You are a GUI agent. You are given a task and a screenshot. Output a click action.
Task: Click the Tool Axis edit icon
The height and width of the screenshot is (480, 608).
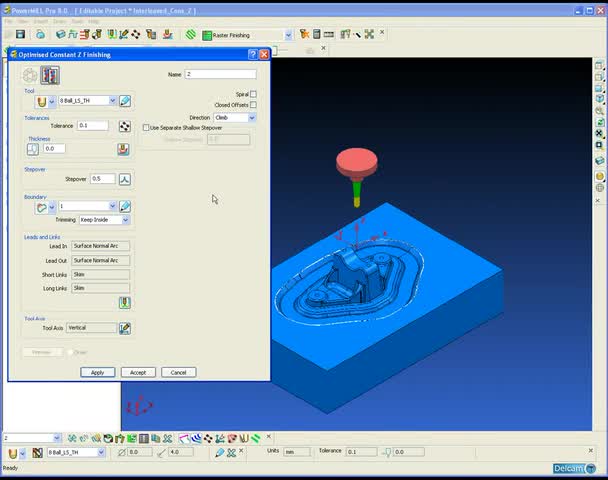click(124, 328)
